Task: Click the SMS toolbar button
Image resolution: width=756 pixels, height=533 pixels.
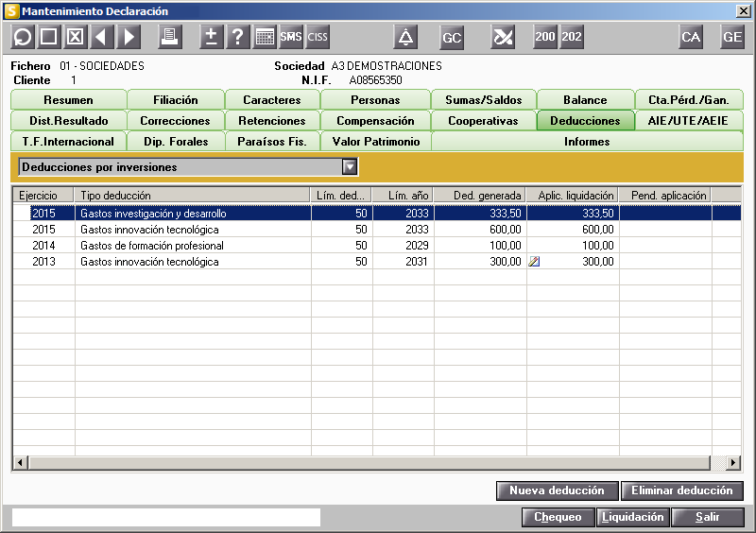Action: click(x=291, y=37)
